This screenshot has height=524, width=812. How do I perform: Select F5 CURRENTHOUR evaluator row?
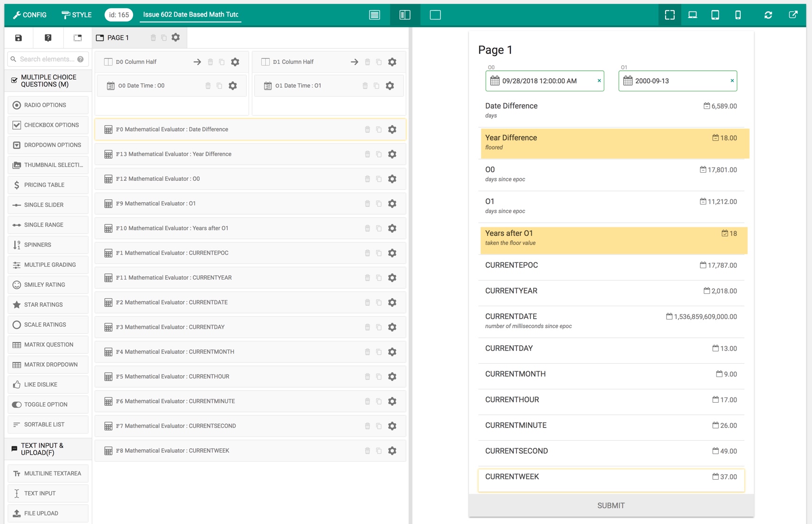pos(250,377)
